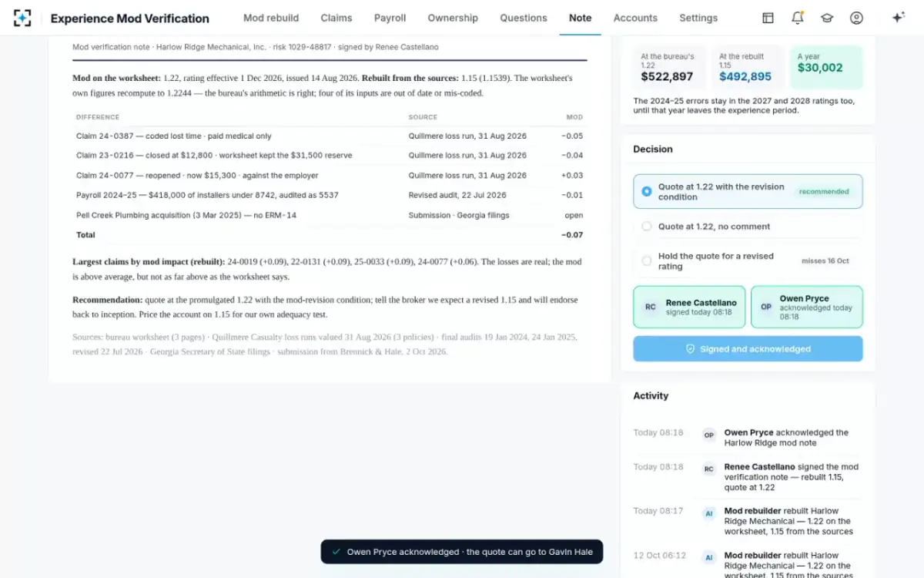The image size is (924, 578).
Task: Open the user profile icon
Action: pyautogui.click(x=856, y=18)
